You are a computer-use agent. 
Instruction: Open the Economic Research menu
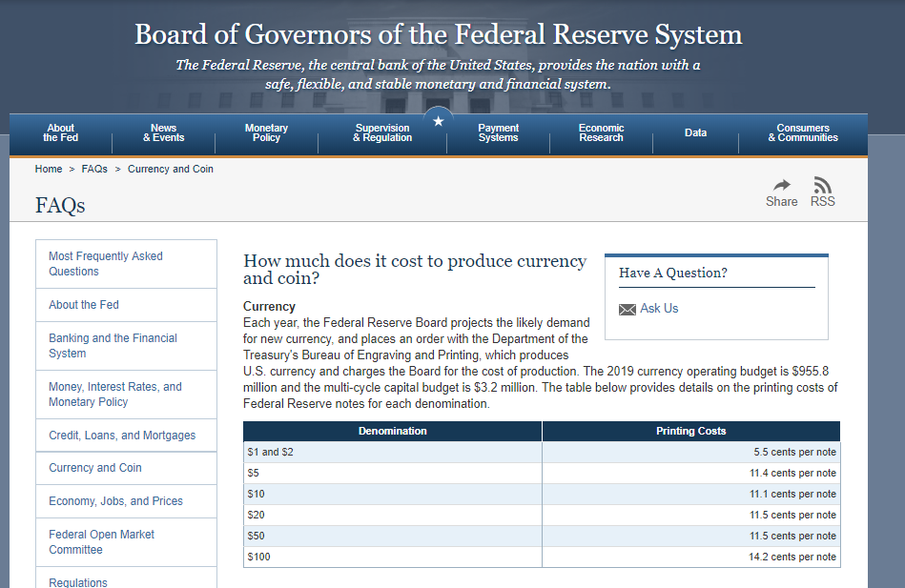601,132
